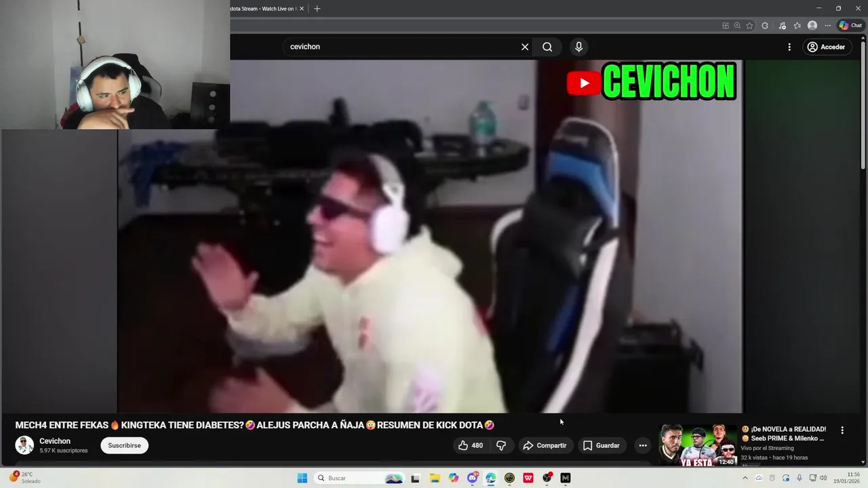Open a new browser tab
The width and height of the screenshot is (868, 488).
[x=317, y=9]
